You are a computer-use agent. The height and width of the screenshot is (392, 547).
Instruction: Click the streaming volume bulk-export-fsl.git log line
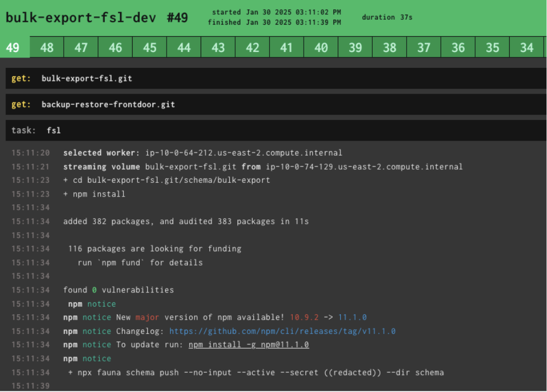[263, 167]
